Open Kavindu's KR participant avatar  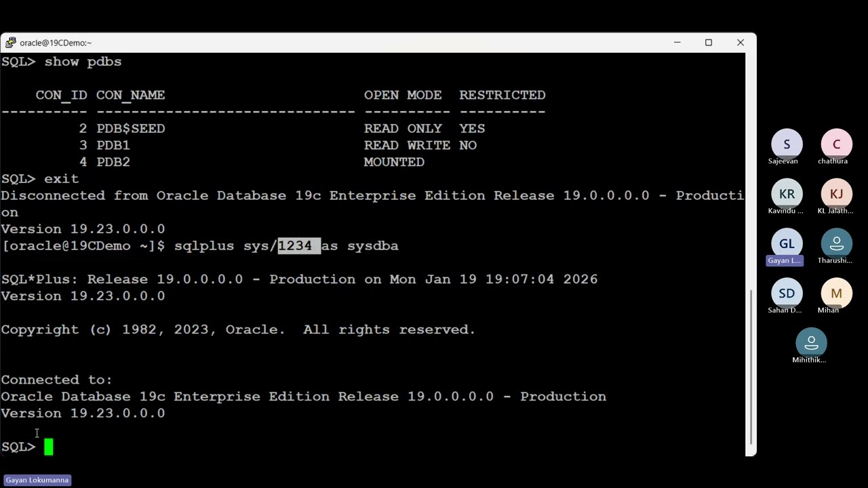click(787, 194)
